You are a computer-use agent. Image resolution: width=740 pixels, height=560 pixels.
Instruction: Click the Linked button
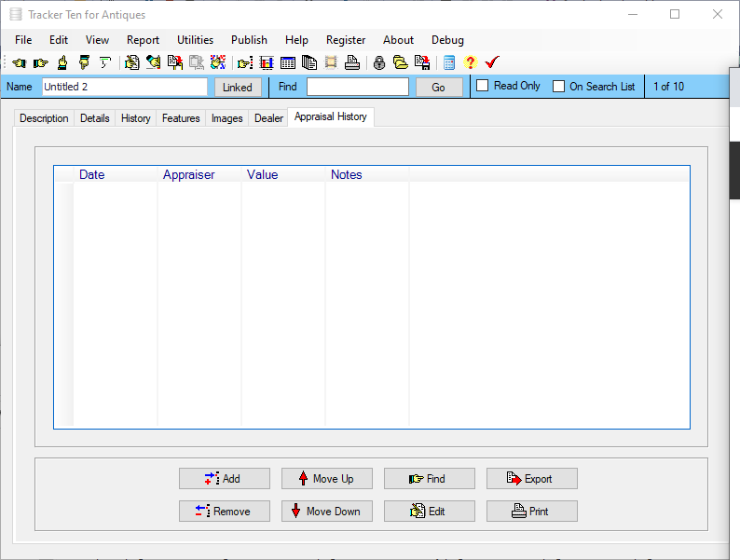[x=238, y=88]
